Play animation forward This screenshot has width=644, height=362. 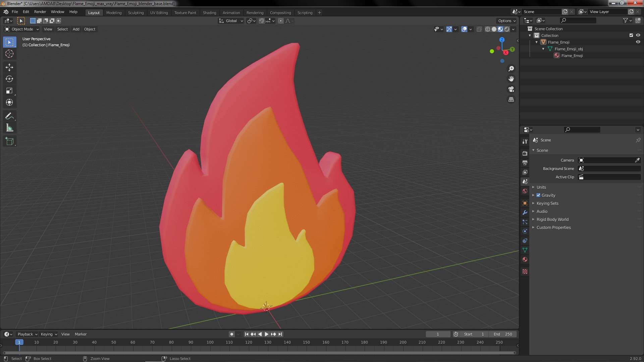point(267,334)
